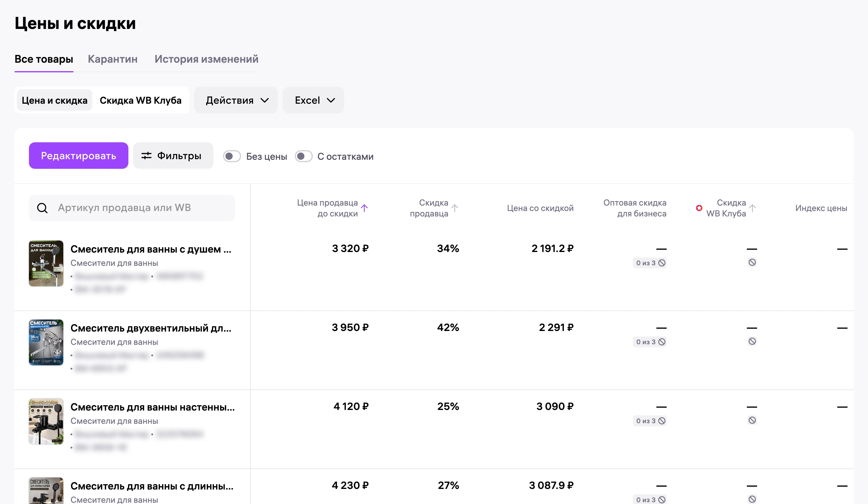Open the Действия dropdown
This screenshot has height=504, width=868.
click(x=236, y=100)
